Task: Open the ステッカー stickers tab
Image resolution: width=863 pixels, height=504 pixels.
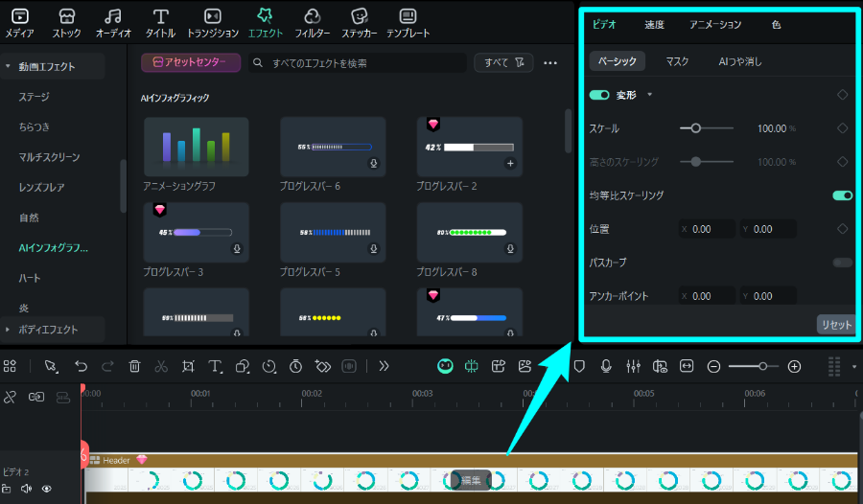Action: (x=359, y=24)
